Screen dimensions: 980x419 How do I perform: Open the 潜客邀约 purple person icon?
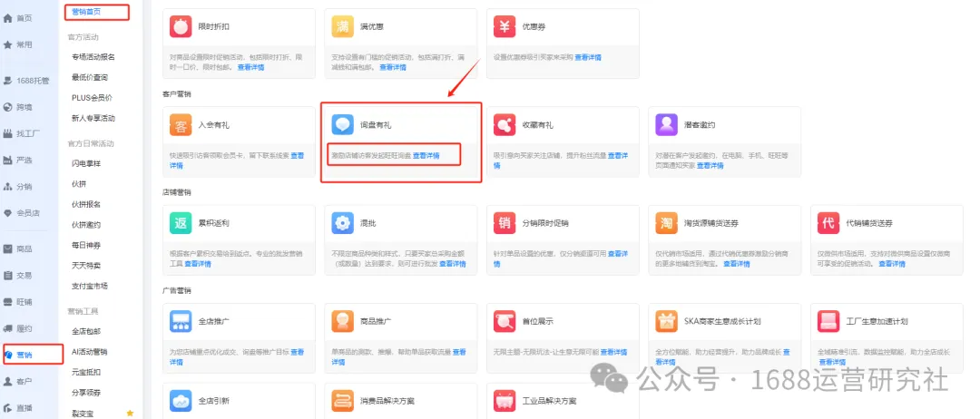coord(666,125)
